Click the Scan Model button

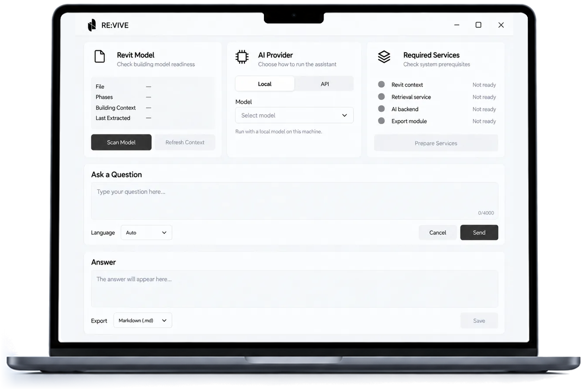121,142
